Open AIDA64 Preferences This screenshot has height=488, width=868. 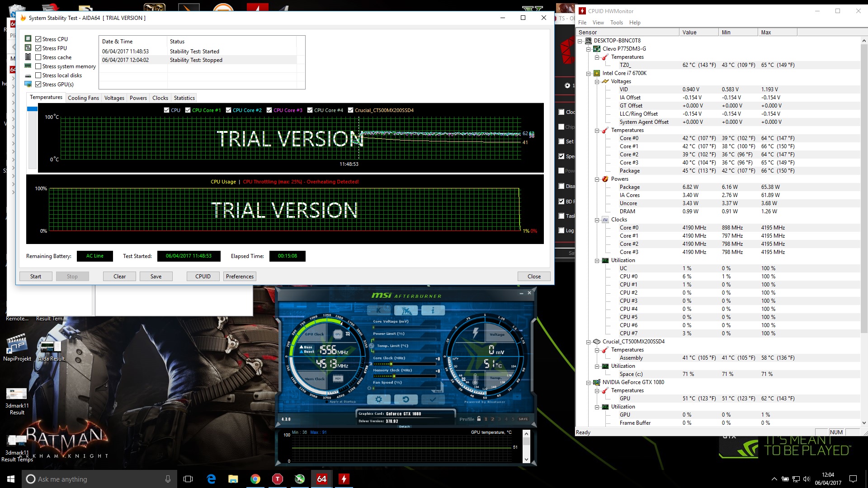tap(240, 277)
